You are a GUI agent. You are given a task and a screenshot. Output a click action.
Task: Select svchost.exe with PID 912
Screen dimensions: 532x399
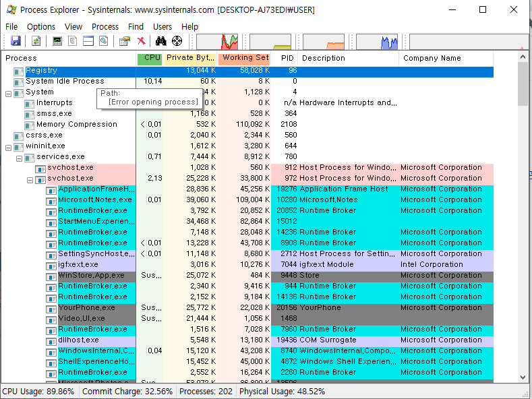click(247, 168)
